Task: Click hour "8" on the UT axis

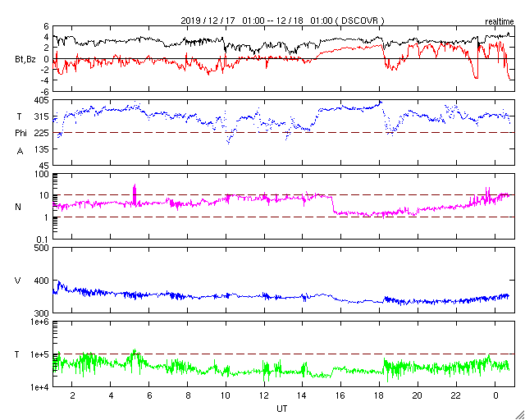Action: click(x=188, y=395)
